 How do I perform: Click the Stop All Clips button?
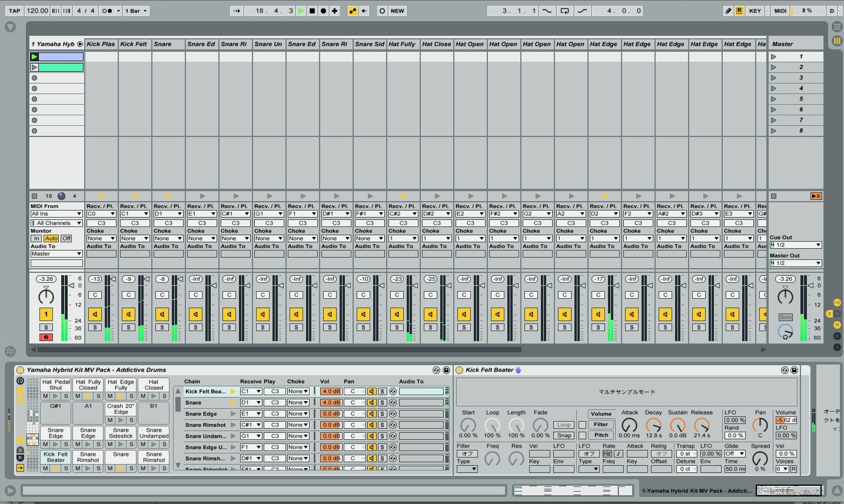(773, 196)
